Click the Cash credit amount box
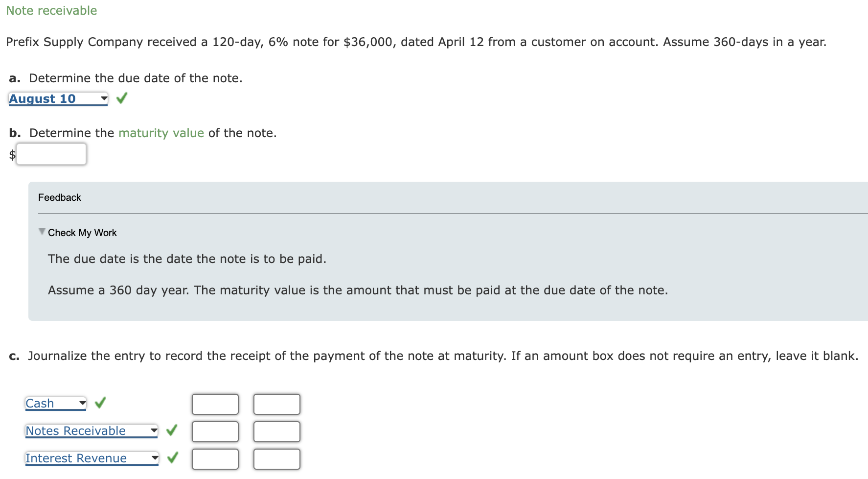This screenshot has height=479, width=868. [276, 404]
